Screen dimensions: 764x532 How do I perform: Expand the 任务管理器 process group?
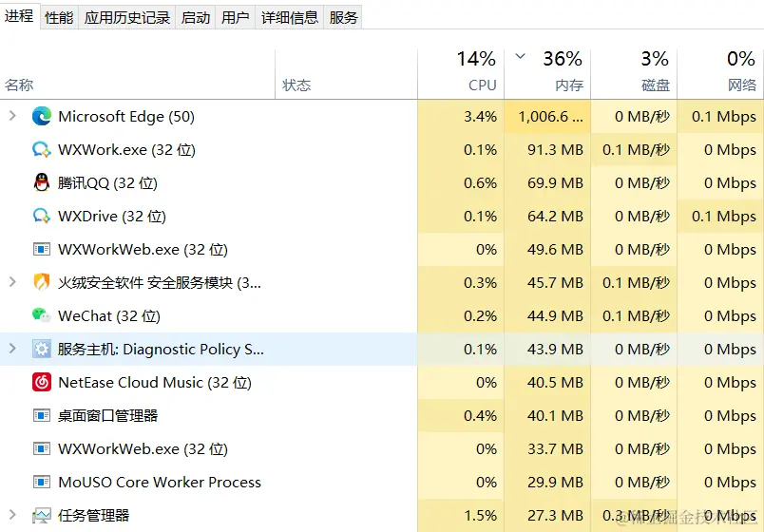[12, 515]
